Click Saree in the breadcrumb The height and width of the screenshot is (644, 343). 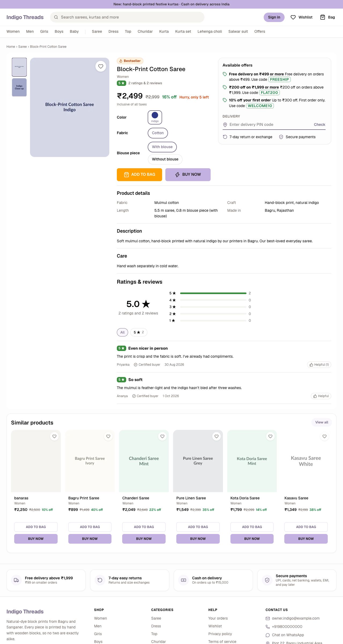23,47
